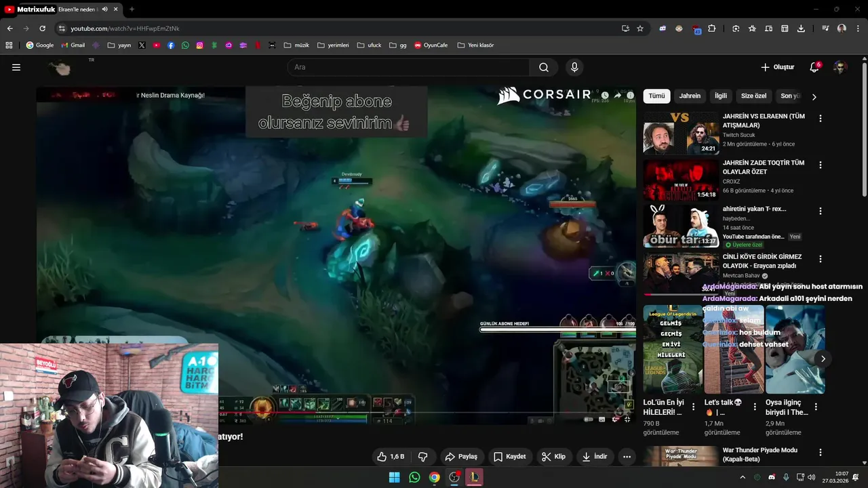The height and width of the screenshot is (488, 868).
Task: Open Chrome profile avatar
Action: click(842, 28)
